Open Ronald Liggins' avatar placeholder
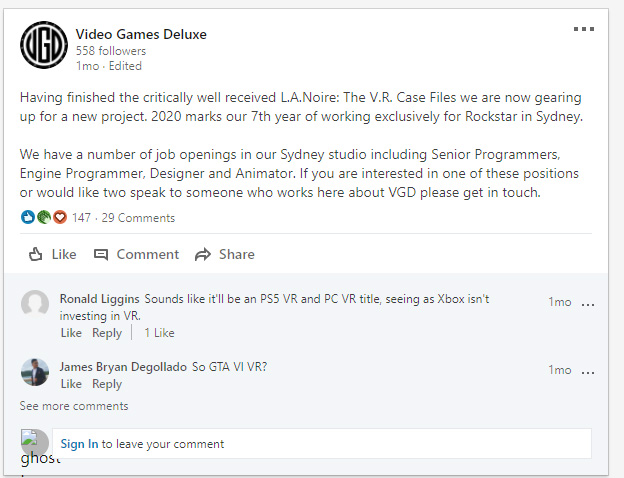 click(x=35, y=304)
